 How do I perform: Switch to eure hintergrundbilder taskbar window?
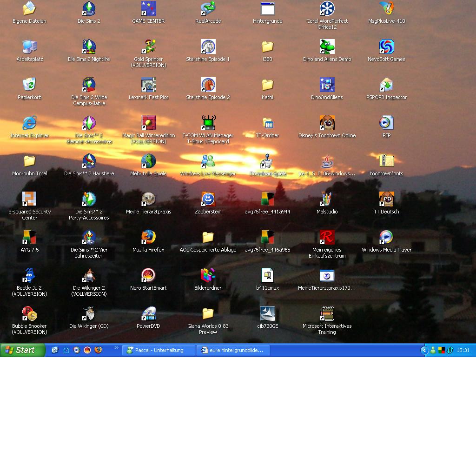(233, 350)
